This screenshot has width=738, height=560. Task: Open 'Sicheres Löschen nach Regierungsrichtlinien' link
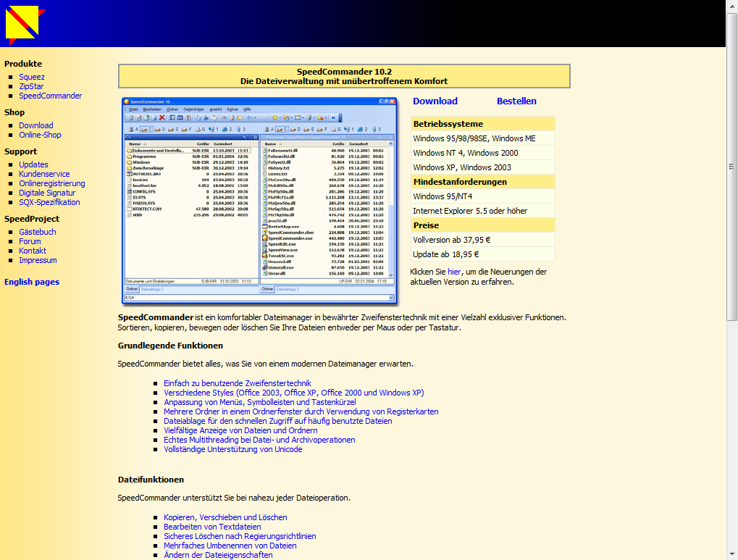240,536
